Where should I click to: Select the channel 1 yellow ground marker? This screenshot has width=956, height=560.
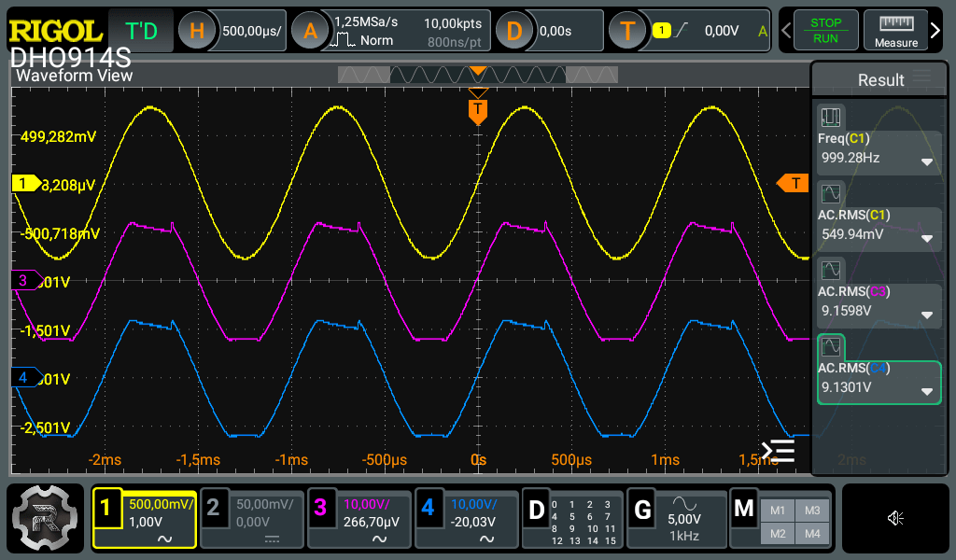(25, 183)
